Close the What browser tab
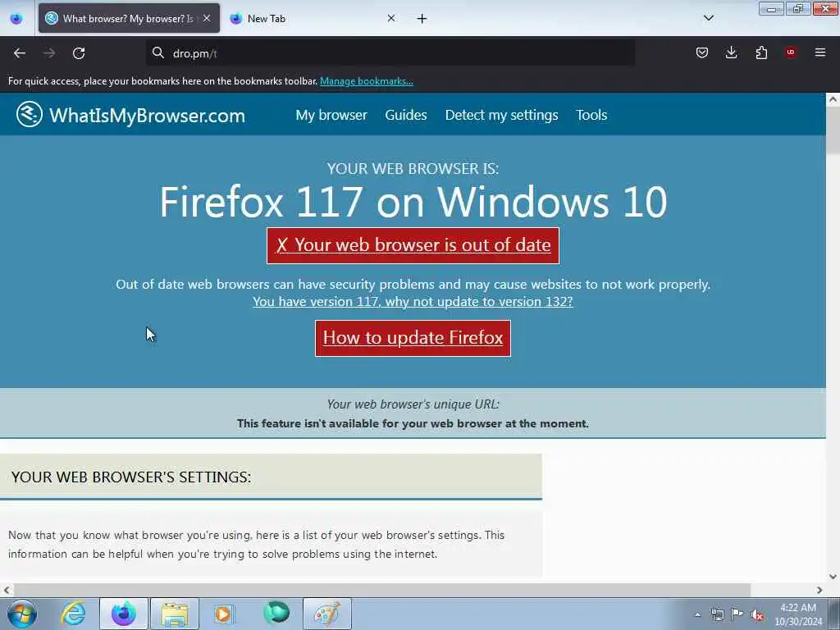 (x=207, y=18)
